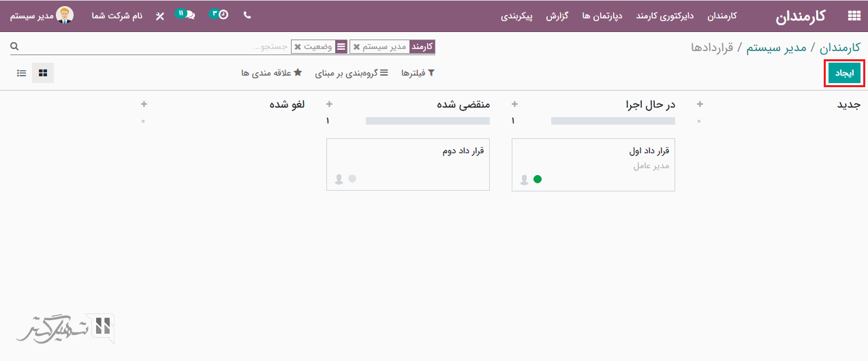Open the conversations chat icon with badge
The image size is (868, 361).
(189, 15)
